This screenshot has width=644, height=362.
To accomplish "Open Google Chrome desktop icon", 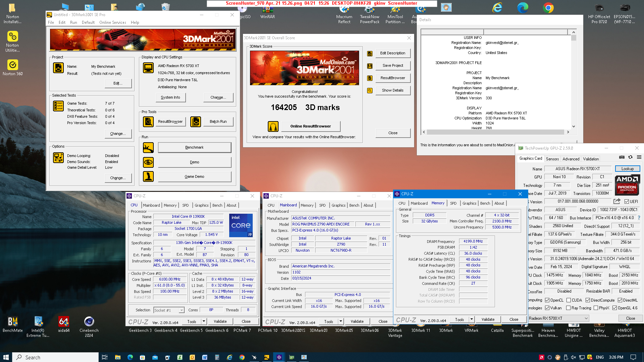I will pyautogui.click(x=548, y=8).
